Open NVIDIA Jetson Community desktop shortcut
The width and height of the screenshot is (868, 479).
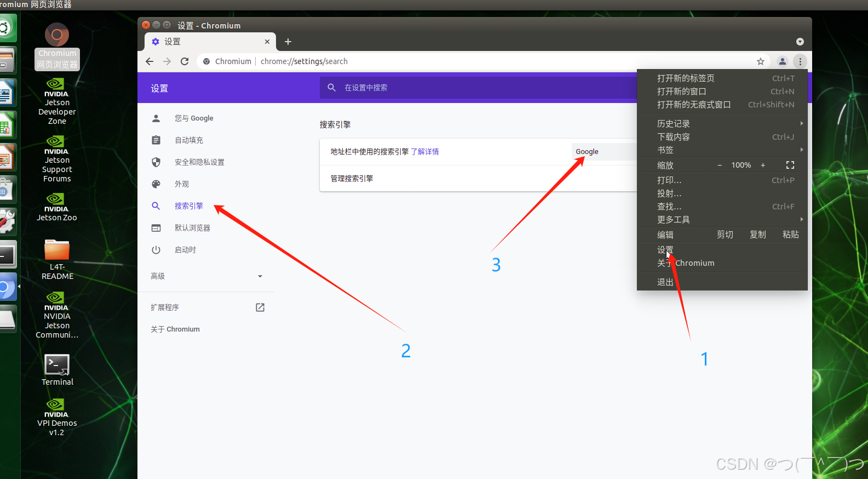click(x=57, y=315)
